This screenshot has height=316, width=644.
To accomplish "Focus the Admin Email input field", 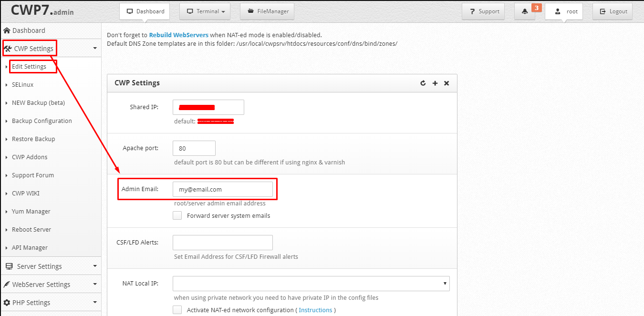I will (223, 189).
